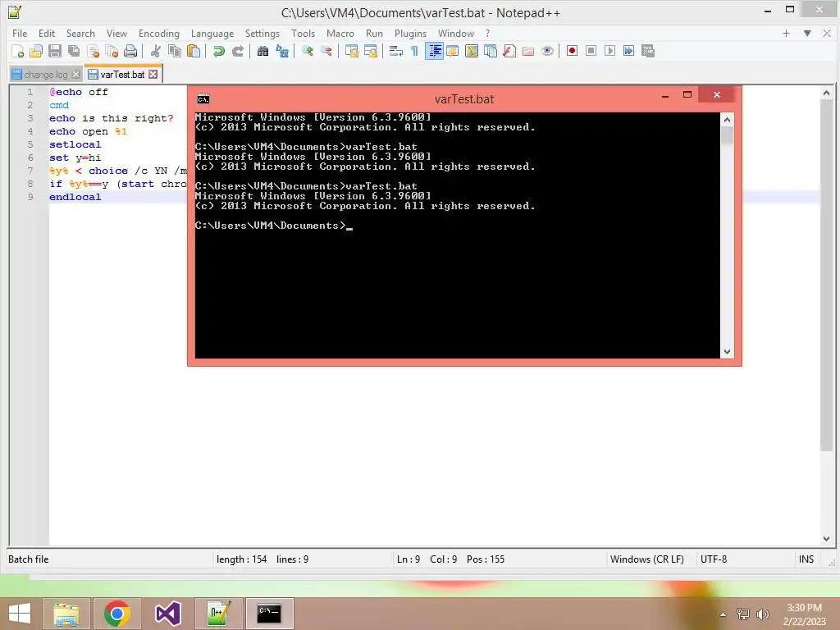Click the Copy toolbar icon
Screen dimensions: 840x630
pos(175,51)
